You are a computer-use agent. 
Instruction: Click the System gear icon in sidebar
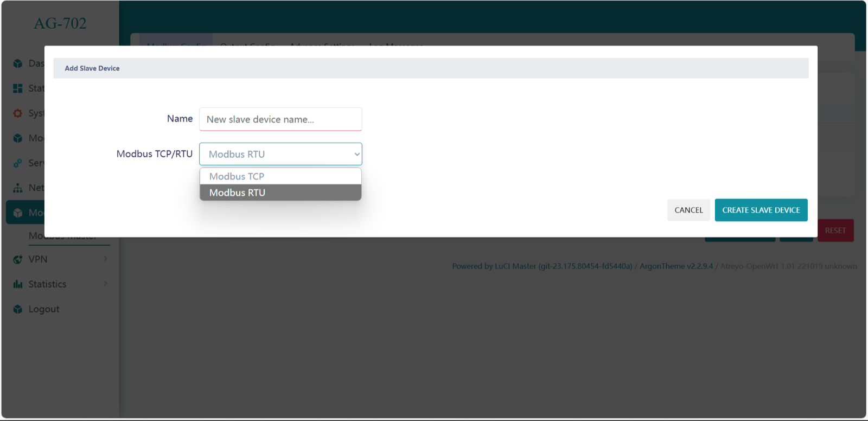(18, 113)
